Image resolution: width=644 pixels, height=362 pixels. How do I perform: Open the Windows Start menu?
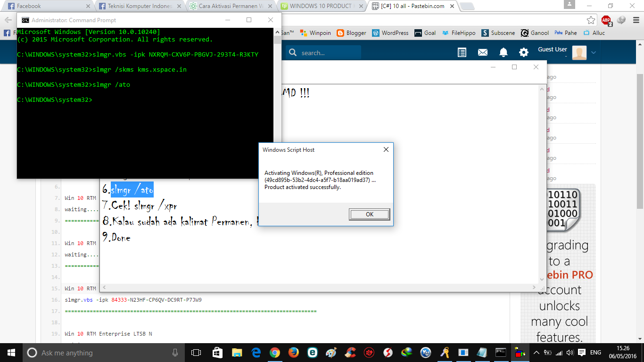pos(11,353)
